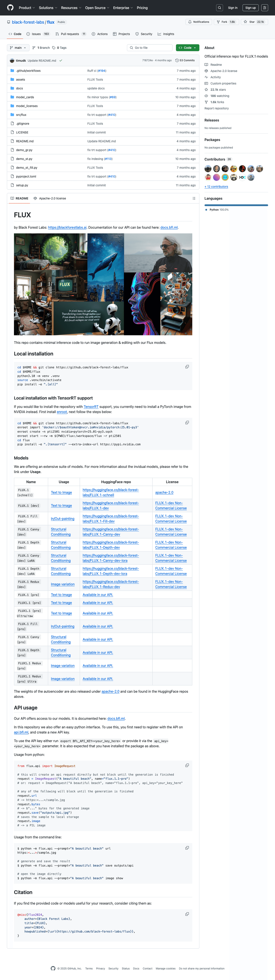
Task: Switch to the Insights tab
Action: pyautogui.click(x=166, y=34)
